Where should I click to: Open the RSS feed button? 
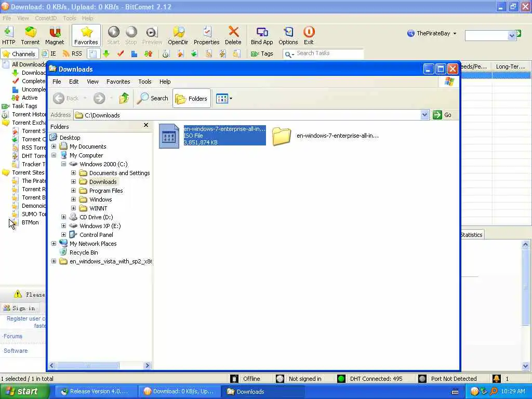[x=72, y=54]
